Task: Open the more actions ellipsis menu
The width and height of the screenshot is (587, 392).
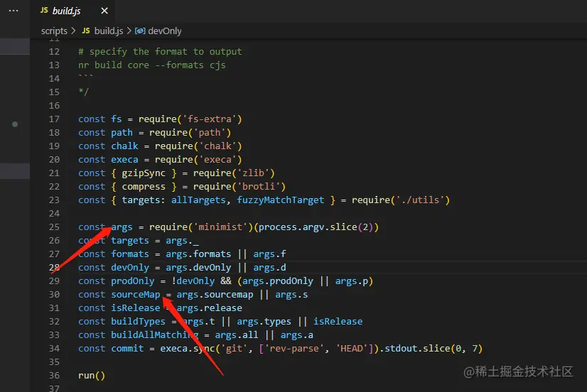Action: [x=14, y=11]
